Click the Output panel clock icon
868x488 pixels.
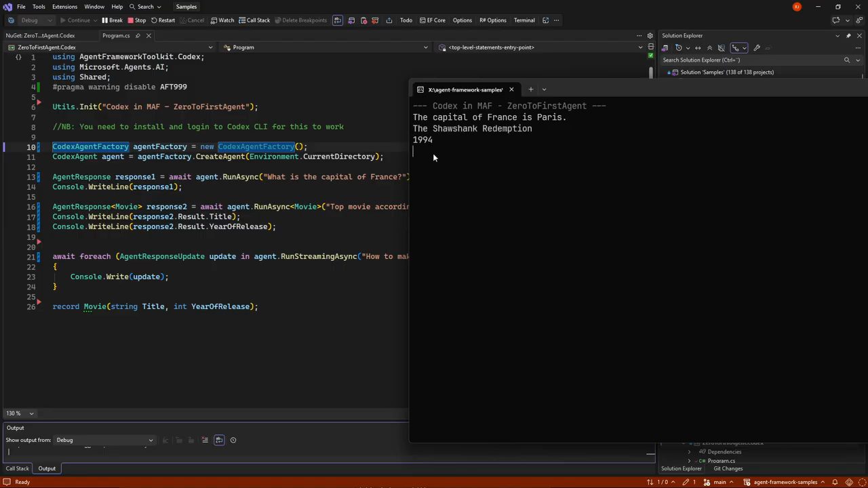pos(233,441)
